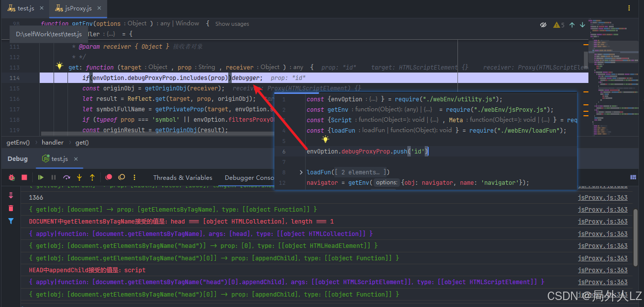
Task: Step into the function call
Action: click(79, 177)
